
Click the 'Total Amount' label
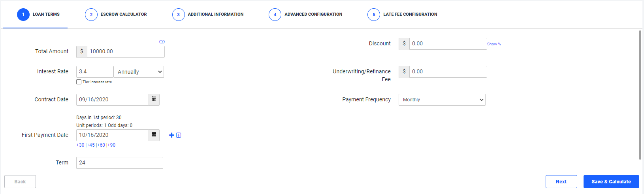(52, 51)
